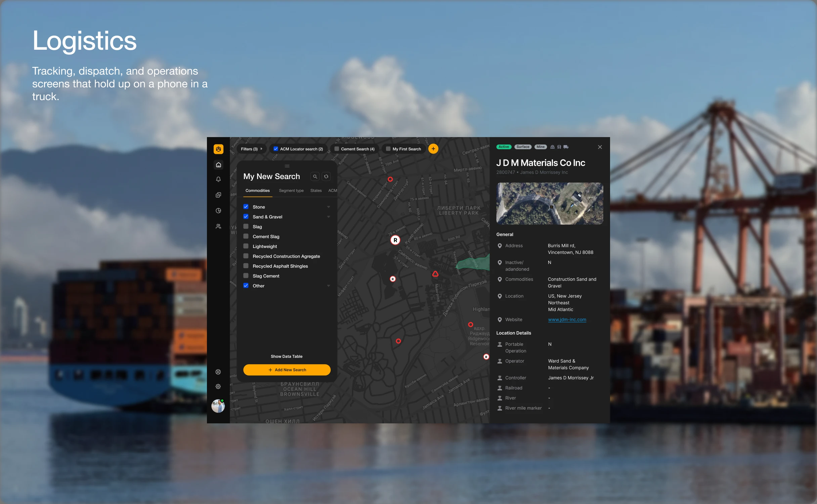This screenshot has height=504, width=817.
Task: Click 'Ward Sand & Materials Company' operator value
Action: point(568,364)
